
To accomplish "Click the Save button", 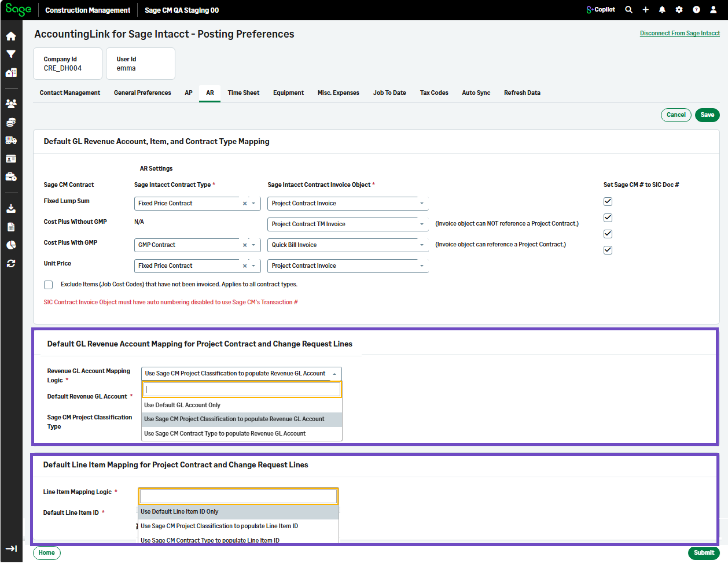I will click(707, 115).
